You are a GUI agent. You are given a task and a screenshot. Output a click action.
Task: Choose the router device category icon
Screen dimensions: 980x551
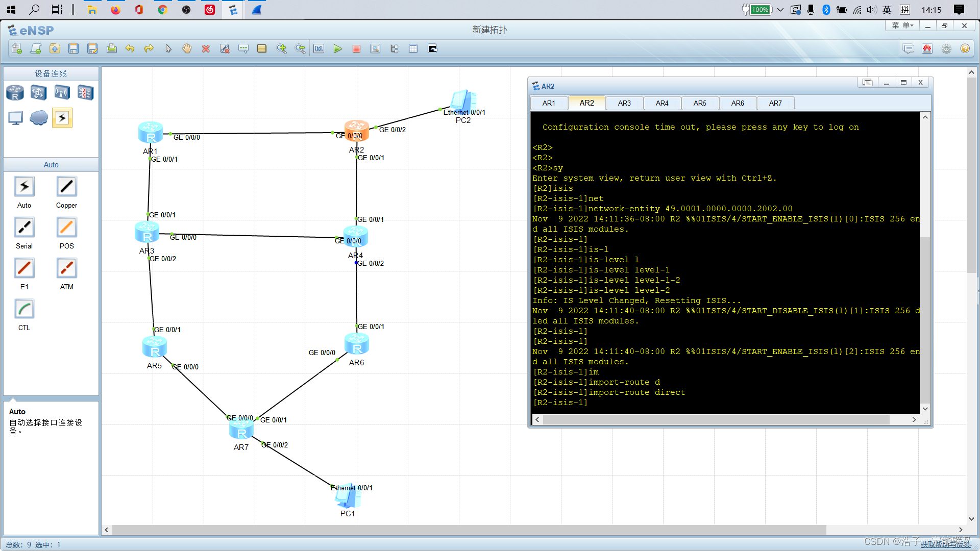tap(15, 92)
